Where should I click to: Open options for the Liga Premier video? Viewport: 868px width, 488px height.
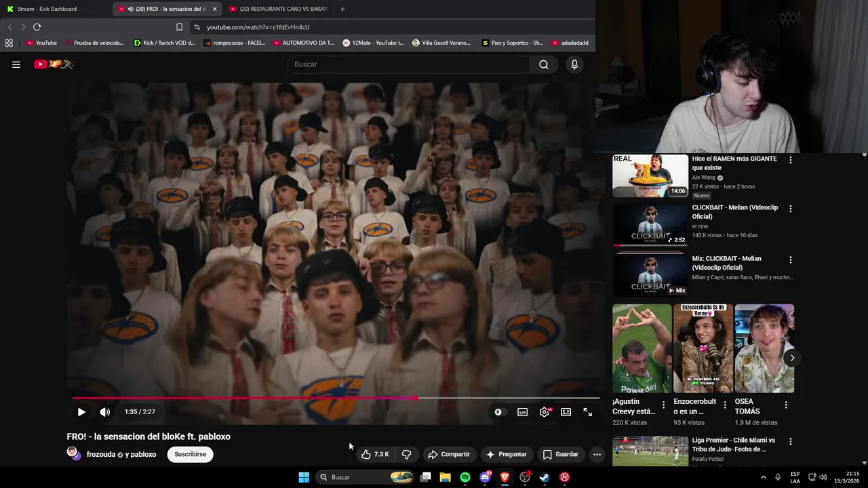coord(790,441)
